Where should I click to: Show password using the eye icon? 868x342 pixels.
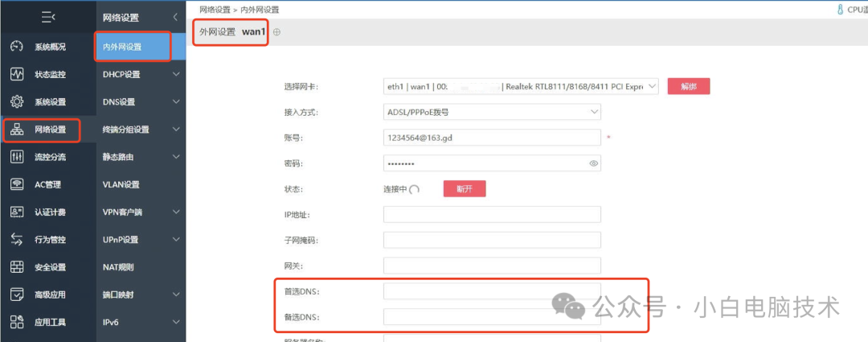(x=594, y=163)
